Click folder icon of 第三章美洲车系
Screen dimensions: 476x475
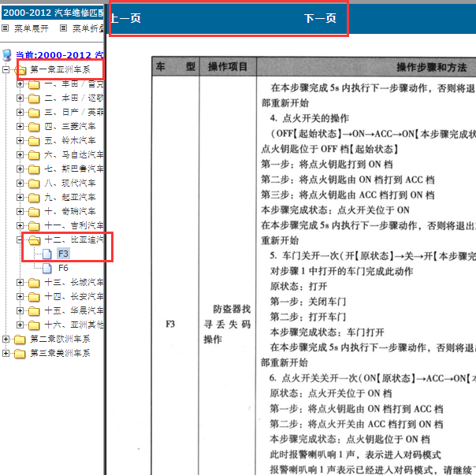point(20,354)
